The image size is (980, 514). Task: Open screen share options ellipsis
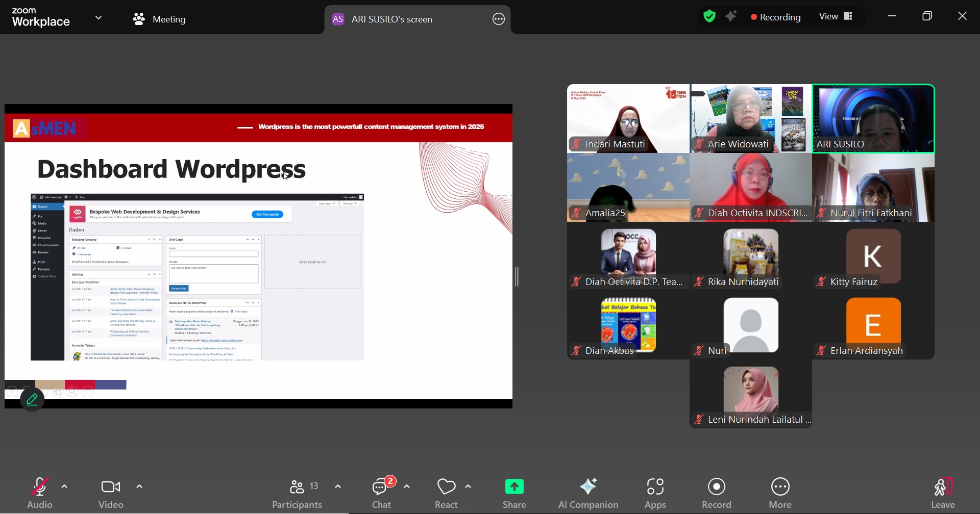pos(499,19)
